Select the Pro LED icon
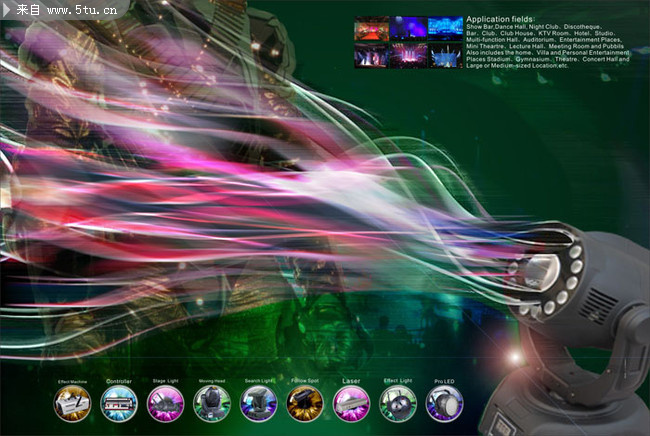This screenshot has height=436, width=650. 444,404
